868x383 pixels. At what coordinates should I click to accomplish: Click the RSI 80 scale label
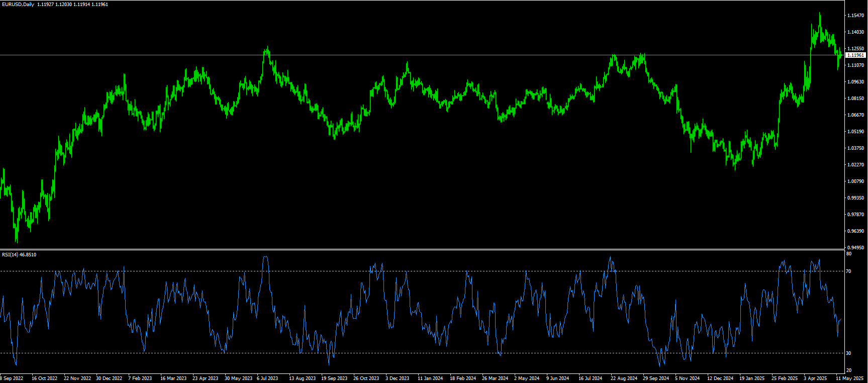(848, 254)
